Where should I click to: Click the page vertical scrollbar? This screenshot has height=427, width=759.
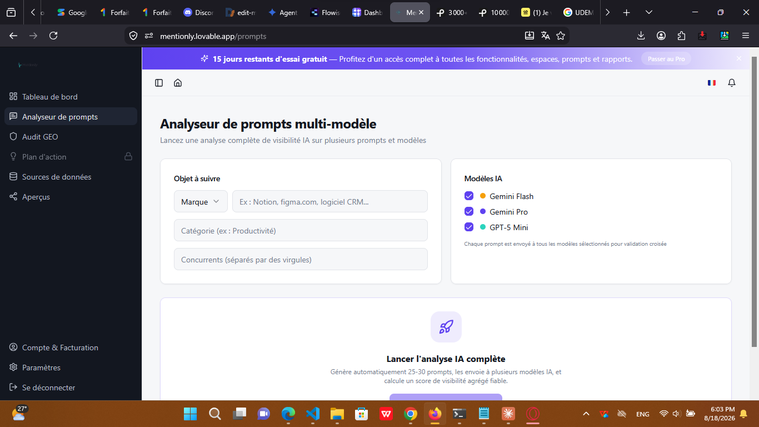pyautogui.click(x=754, y=201)
